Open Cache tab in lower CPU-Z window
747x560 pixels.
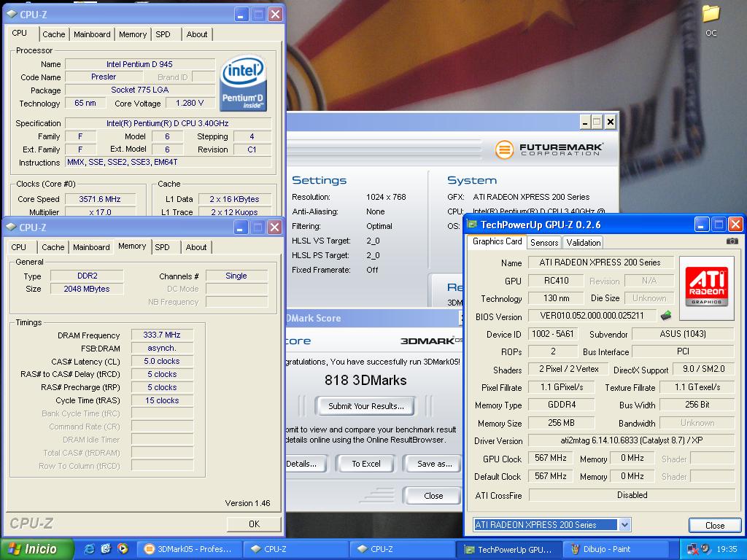[53, 247]
